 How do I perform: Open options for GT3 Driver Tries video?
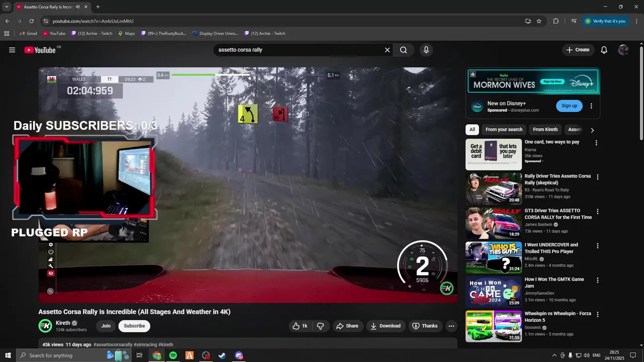598,212
